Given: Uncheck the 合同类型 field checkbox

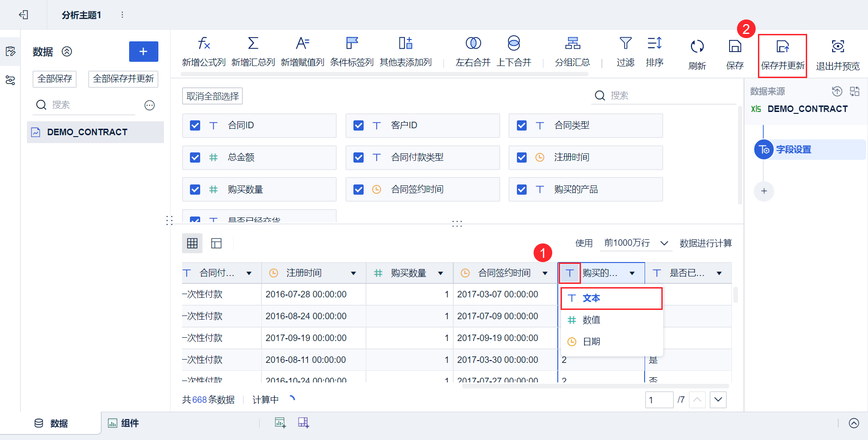Looking at the screenshot, I should [522, 125].
